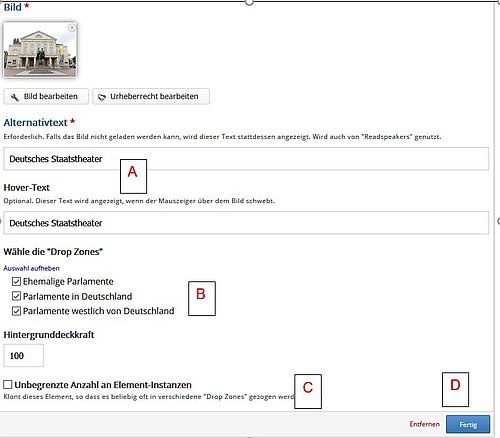Toggle Parlamente in Deutschland checkbox

pos(16,296)
